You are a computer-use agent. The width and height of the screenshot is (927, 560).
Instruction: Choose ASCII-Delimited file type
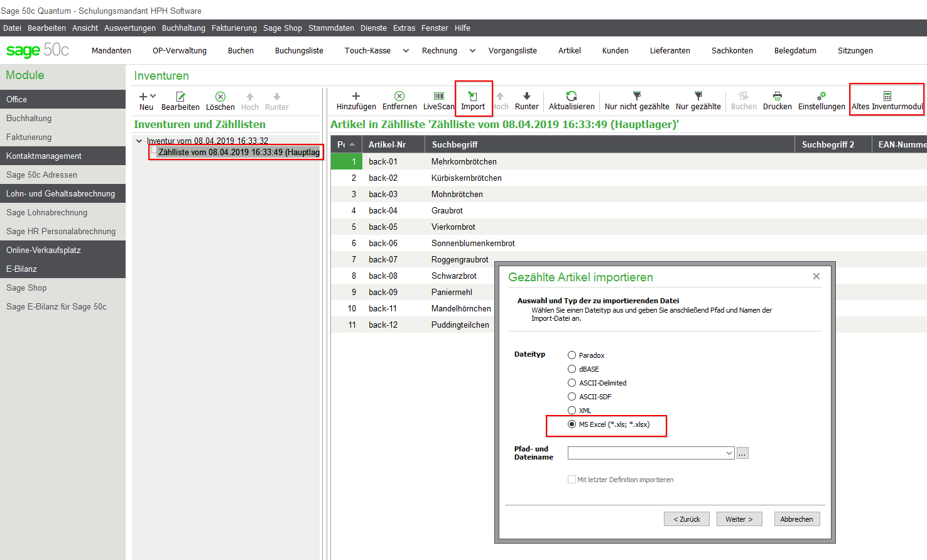pos(572,383)
